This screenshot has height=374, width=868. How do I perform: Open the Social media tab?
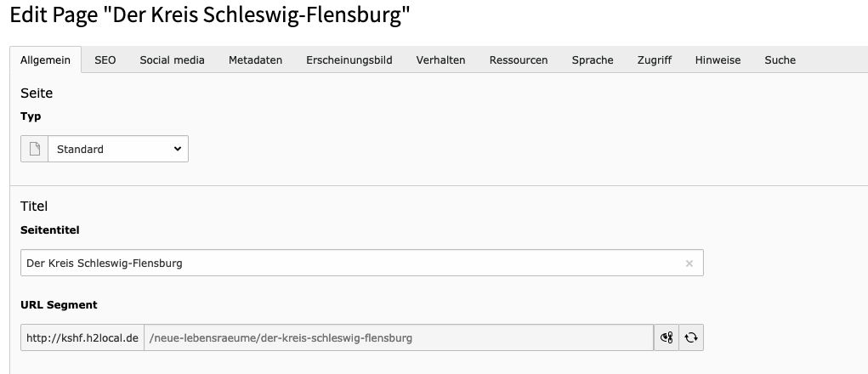pyautogui.click(x=173, y=60)
